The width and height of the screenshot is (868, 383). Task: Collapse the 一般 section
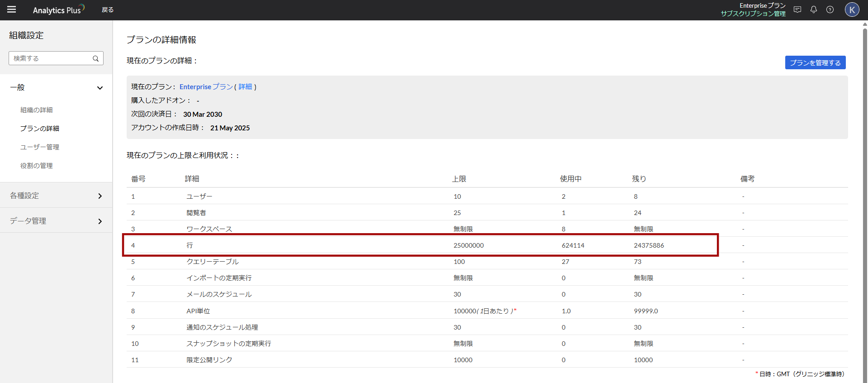[100, 88]
